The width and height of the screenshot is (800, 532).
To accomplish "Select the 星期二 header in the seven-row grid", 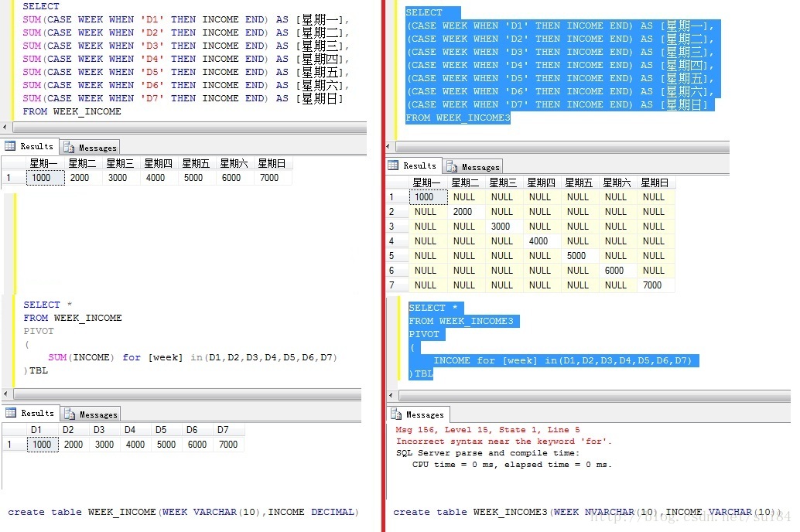I will (x=466, y=182).
